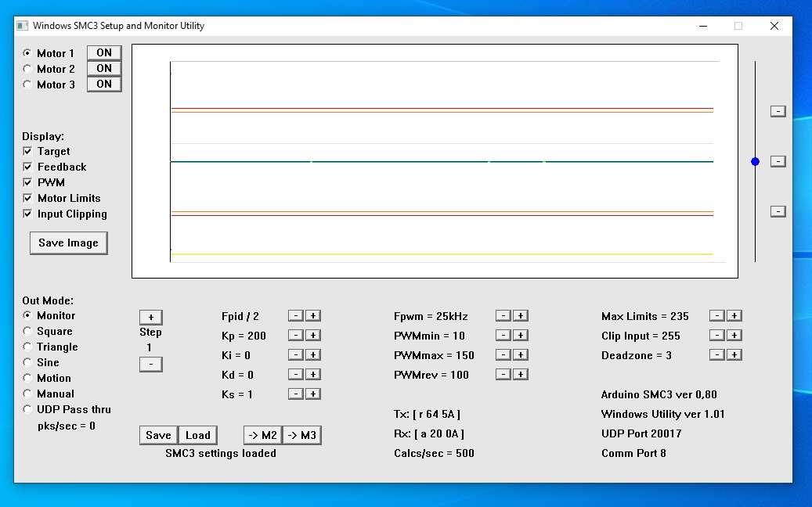Increase PWMrev with its plus button
812x507 pixels.
tap(521, 375)
